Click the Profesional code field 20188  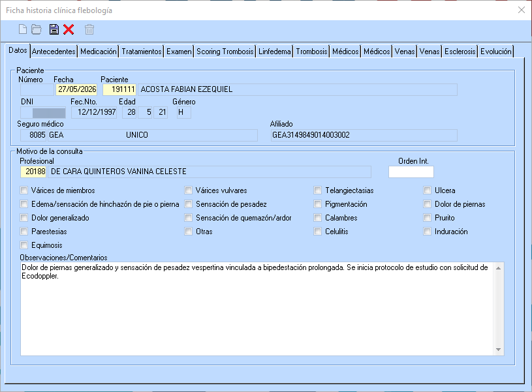tap(34, 172)
